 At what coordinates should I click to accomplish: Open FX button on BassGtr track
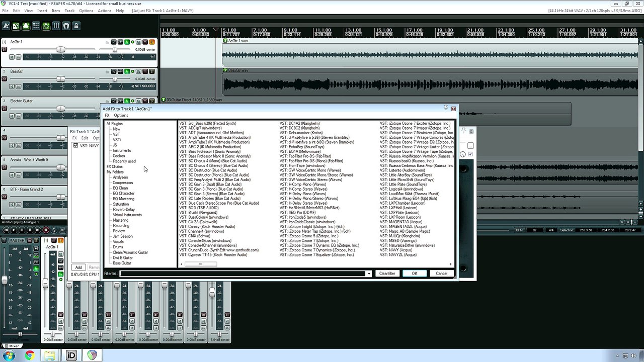point(127,72)
